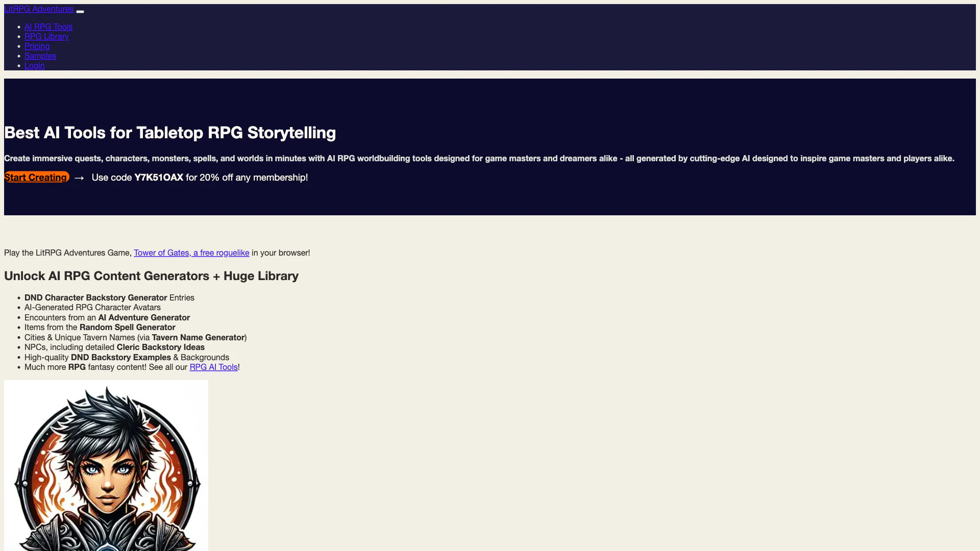Click the Login link

[x=34, y=66]
